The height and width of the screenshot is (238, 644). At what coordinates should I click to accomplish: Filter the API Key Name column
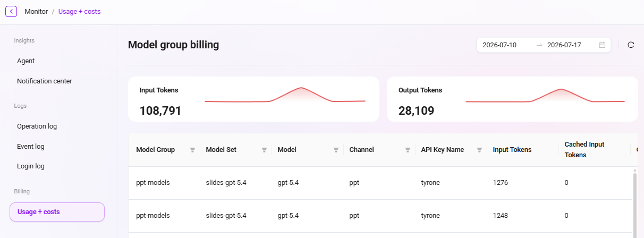[479, 150]
